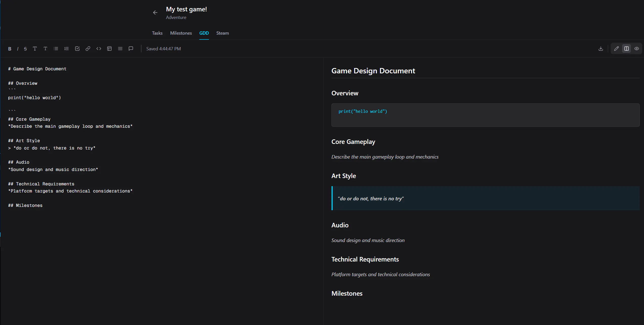Apply strikethrough formatting from the toolbar
Screen dimensions: 644x325
[25, 49]
